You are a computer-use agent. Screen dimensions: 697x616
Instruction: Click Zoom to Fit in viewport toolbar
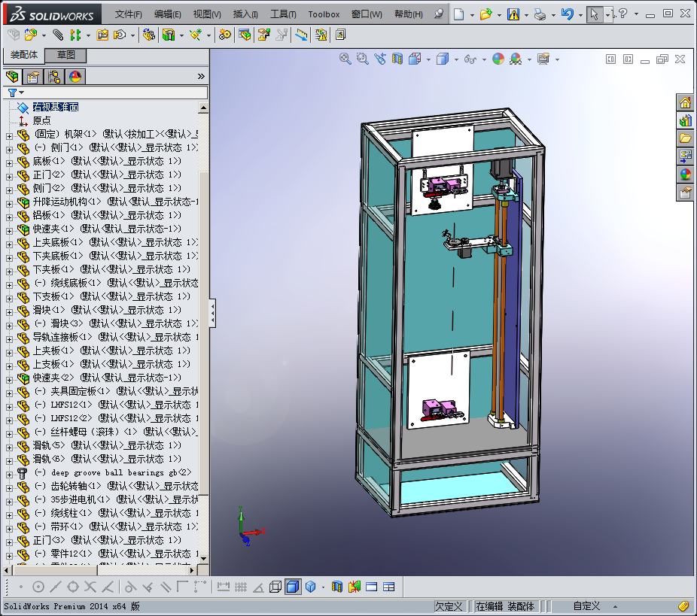tap(345, 59)
